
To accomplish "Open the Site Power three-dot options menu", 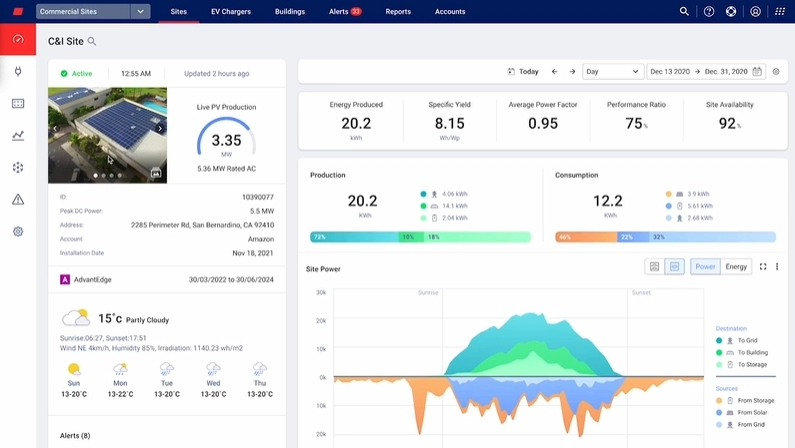I will pyautogui.click(x=777, y=267).
